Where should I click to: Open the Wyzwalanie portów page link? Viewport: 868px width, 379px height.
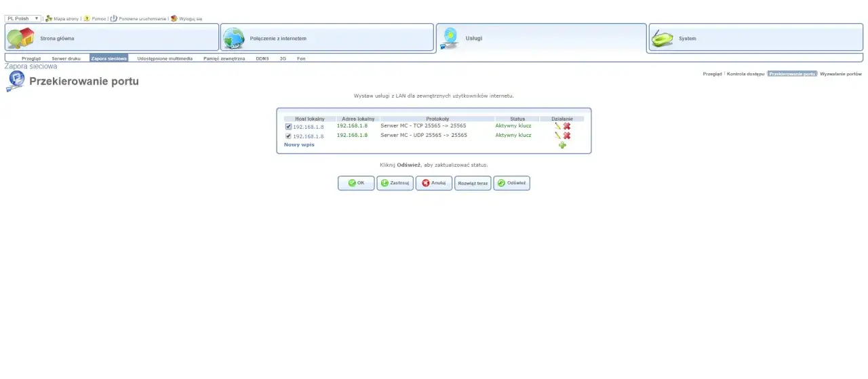click(x=840, y=73)
